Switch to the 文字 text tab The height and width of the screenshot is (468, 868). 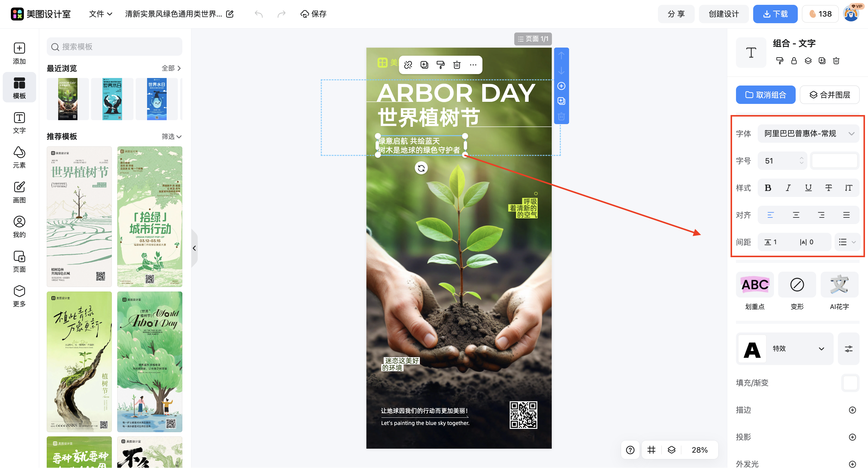pyautogui.click(x=19, y=123)
